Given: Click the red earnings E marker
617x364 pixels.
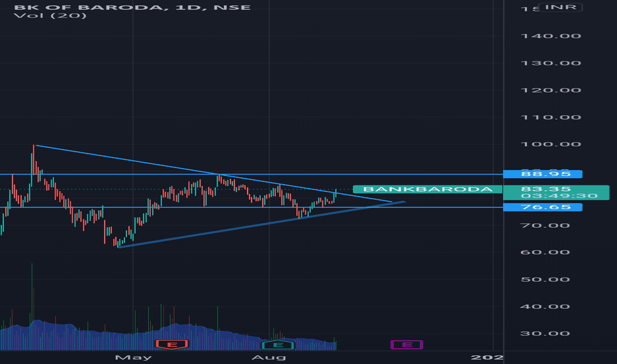Looking at the screenshot, I should point(172,345).
